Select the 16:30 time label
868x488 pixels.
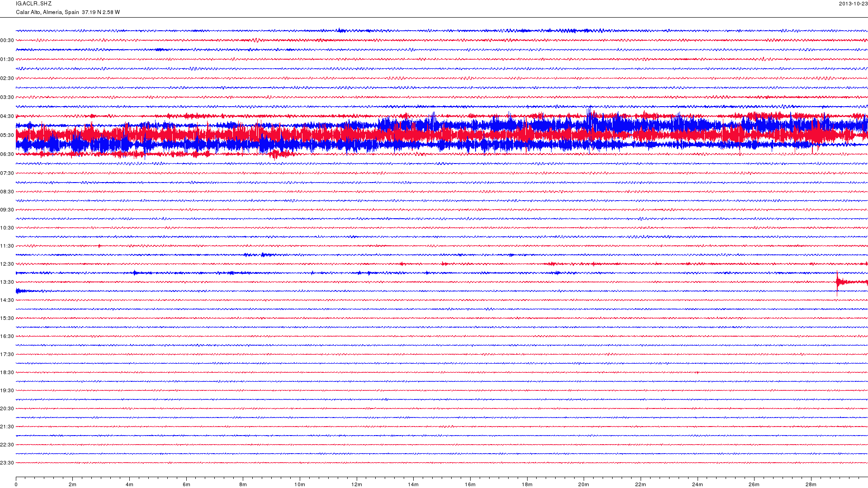point(7,337)
